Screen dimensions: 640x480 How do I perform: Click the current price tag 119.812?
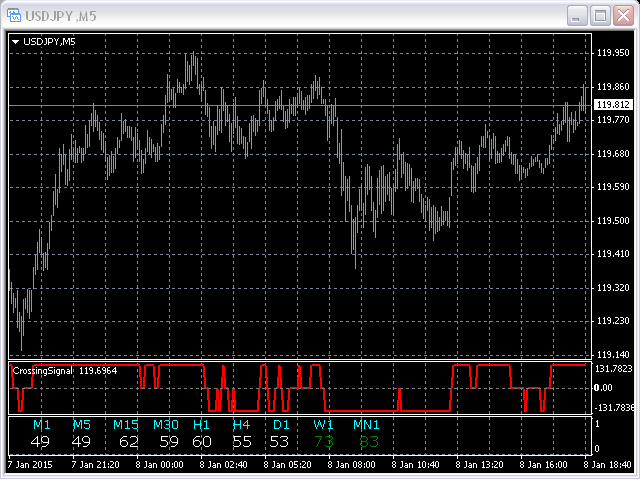coord(613,105)
